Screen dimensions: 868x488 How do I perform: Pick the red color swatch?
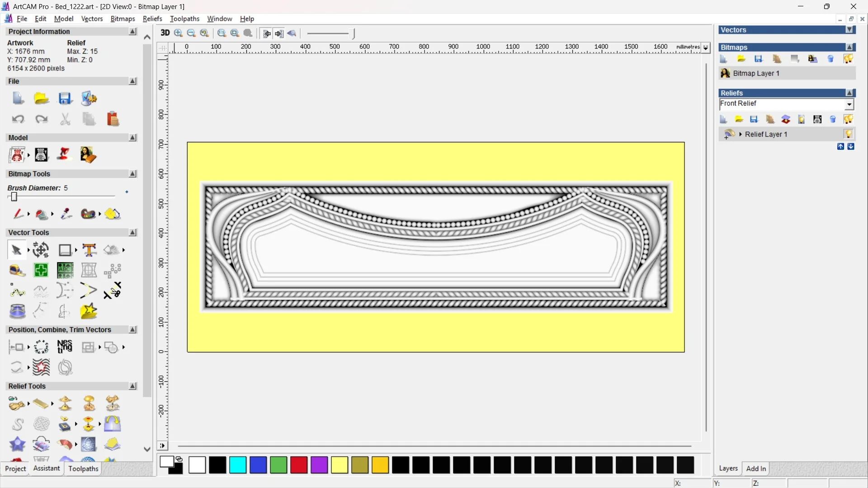click(x=299, y=465)
